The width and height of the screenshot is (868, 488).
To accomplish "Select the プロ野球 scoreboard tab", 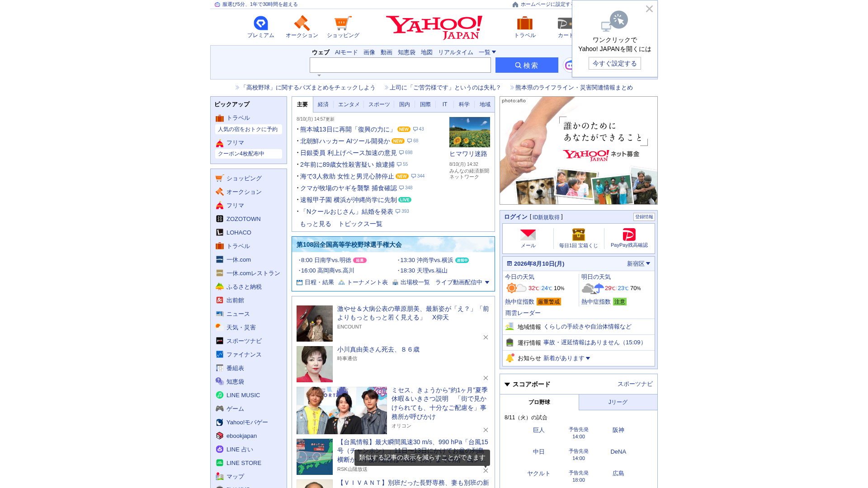I will 539,402.
